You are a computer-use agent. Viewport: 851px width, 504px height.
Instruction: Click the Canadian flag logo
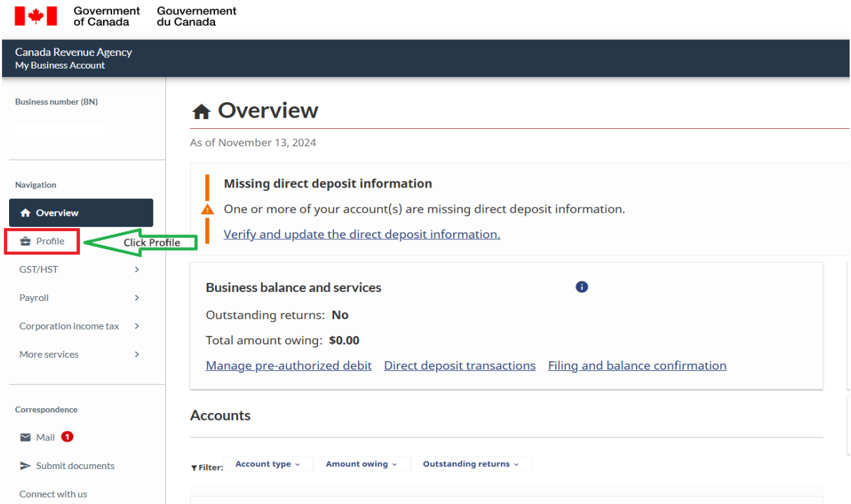pyautogui.click(x=36, y=15)
